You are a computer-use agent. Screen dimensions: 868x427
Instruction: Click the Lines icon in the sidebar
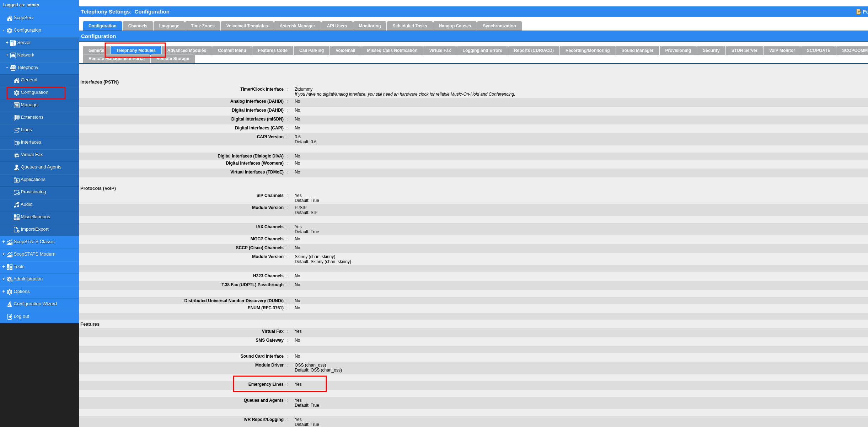[17, 130]
